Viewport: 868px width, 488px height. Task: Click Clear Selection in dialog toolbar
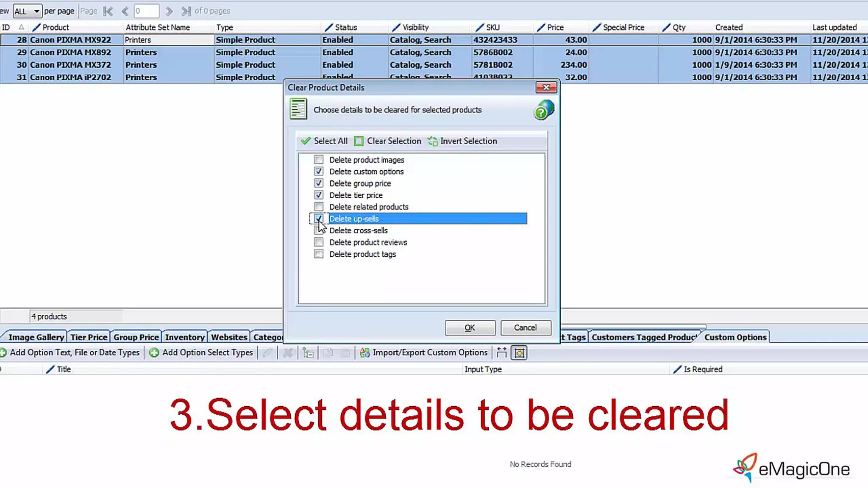click(388, 141)
